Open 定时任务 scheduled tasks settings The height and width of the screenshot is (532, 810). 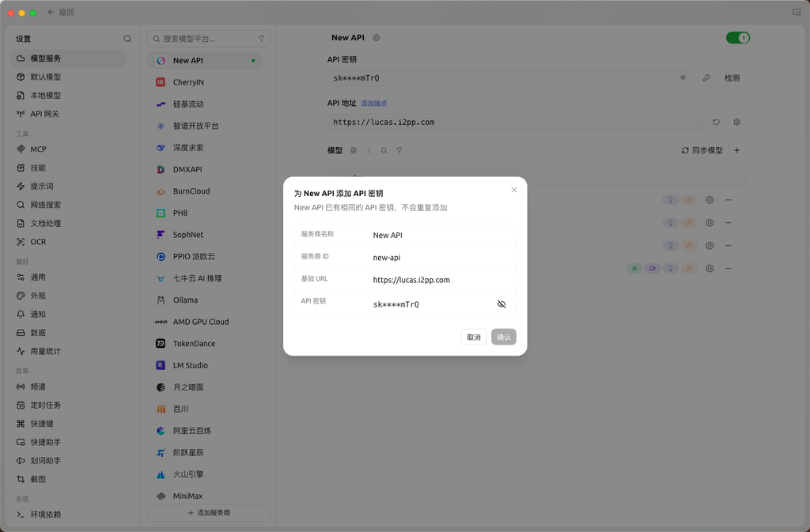point(69,405)
